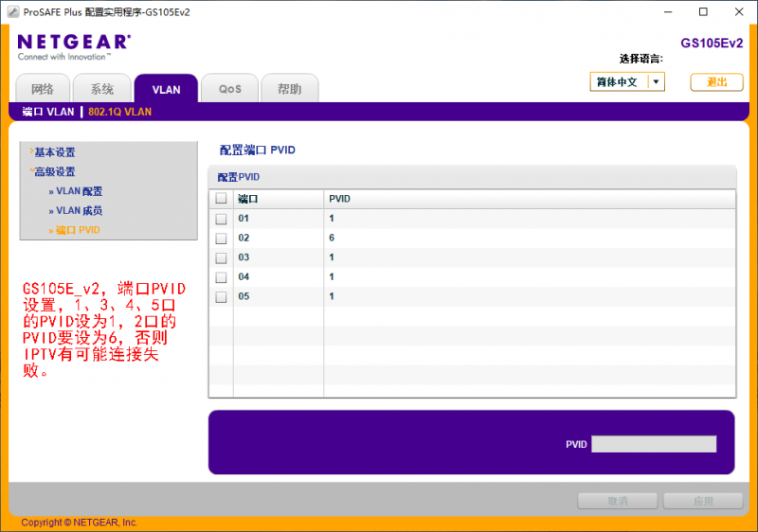Click the 应用 apply button
The height and width of the screenshot is (532, 758).
[x=703, y=501]
